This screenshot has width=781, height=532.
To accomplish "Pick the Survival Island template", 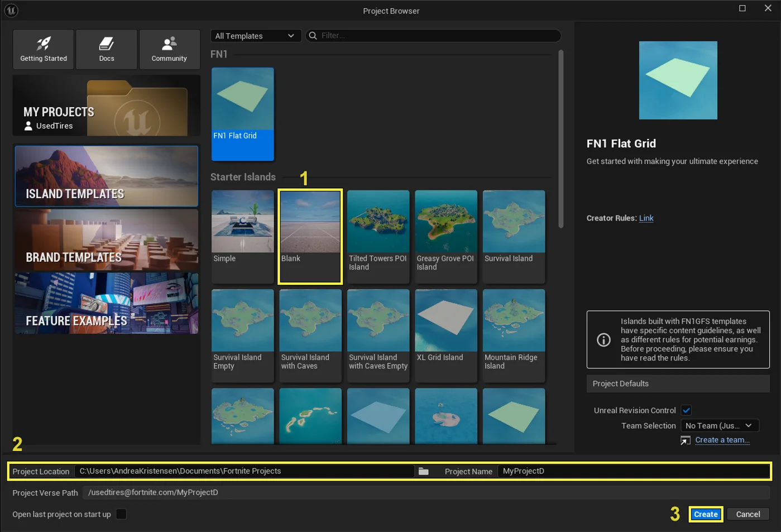I will click(x=514, y=237).
